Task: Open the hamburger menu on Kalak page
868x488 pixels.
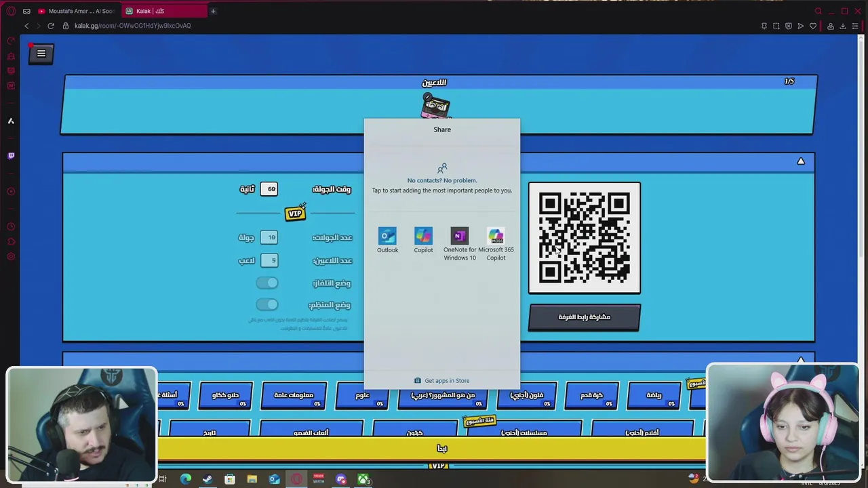Action: (41, 54)
